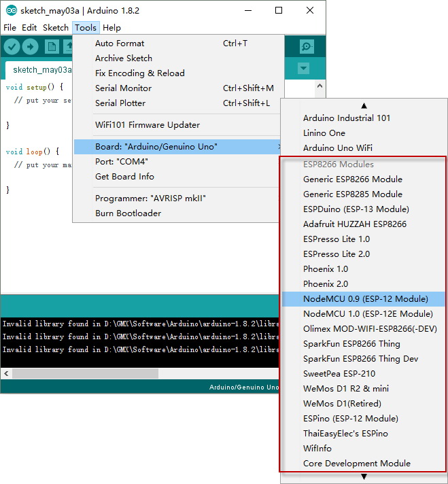Click the Upload arrow toolbar icon

tap(31, 47)
